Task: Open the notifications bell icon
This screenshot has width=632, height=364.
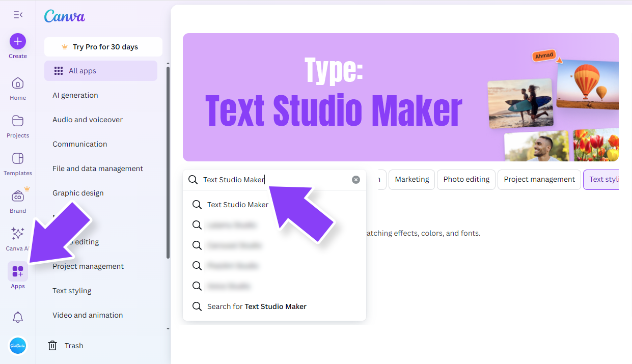Action: (x=17, y=317)
